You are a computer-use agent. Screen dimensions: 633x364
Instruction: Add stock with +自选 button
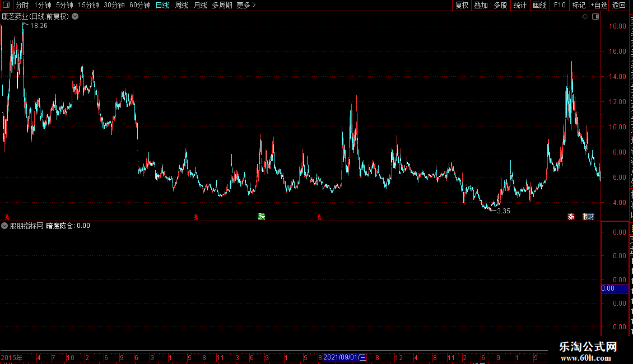pos(599,5)
